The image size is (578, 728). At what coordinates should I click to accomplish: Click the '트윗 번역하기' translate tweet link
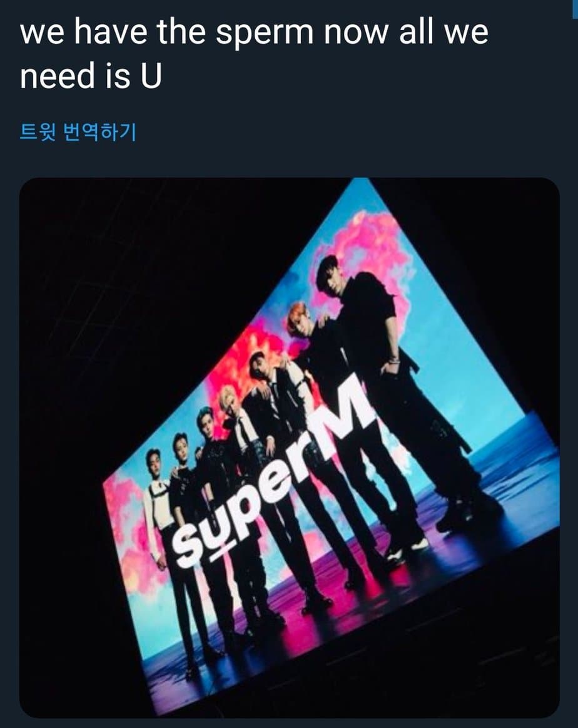tap(78, 133)
